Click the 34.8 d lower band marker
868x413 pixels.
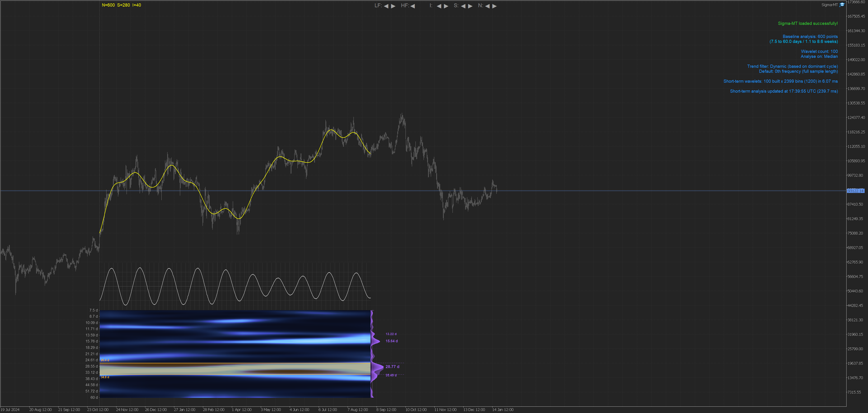[105, 377]
